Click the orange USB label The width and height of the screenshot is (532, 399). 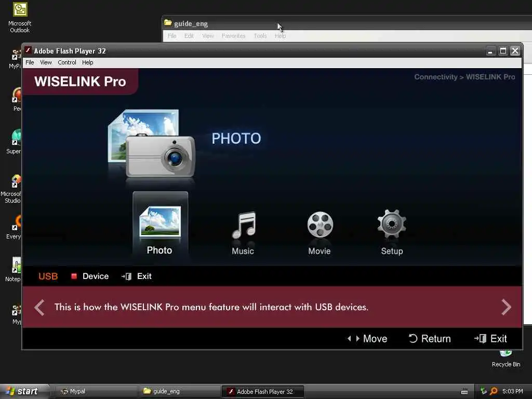pyautogui.click(x=48, y=276)
